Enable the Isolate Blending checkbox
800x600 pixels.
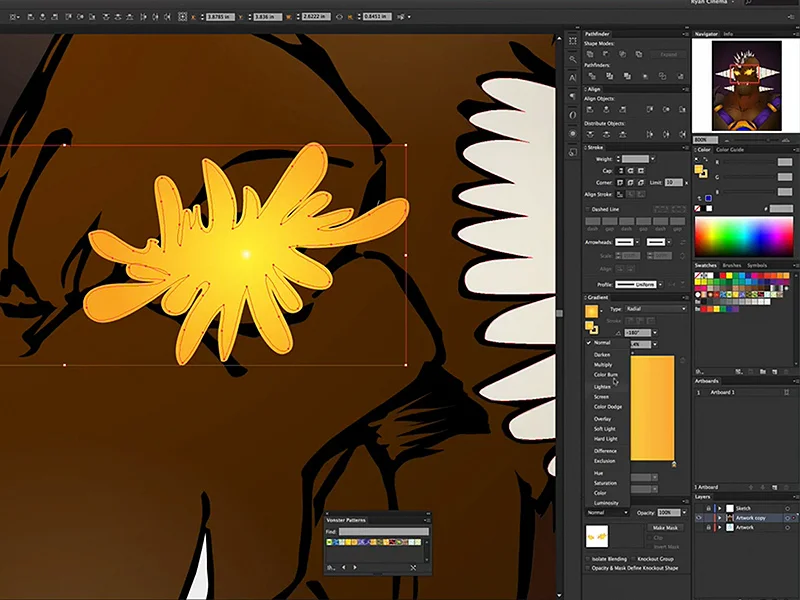tap(588, 559)
